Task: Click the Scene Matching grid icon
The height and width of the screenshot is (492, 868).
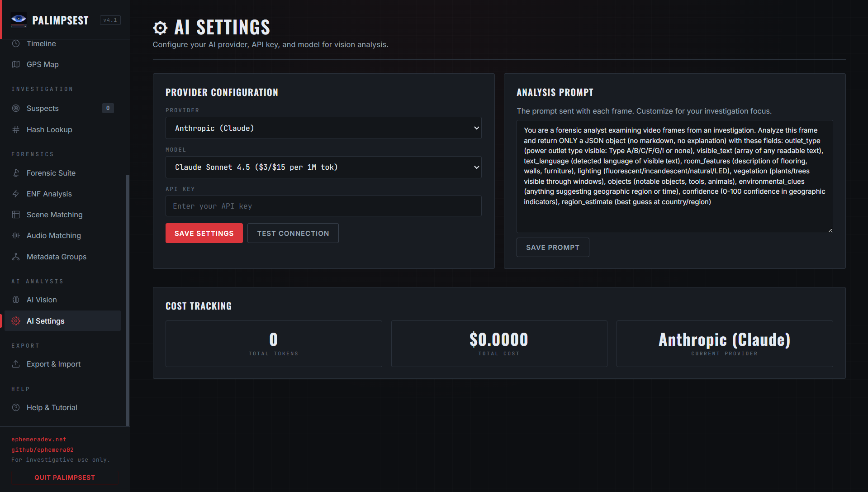Action: click(x=16, y=215)
